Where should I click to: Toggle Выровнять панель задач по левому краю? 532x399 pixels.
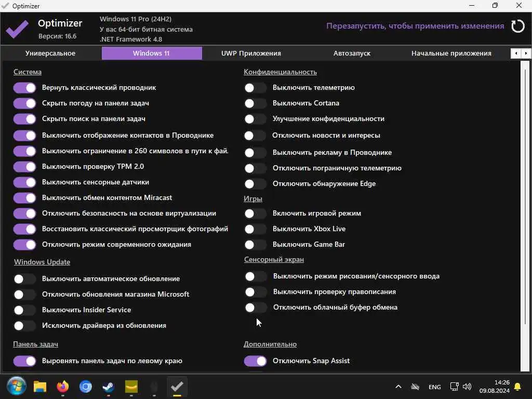click(x=24, y=361)
